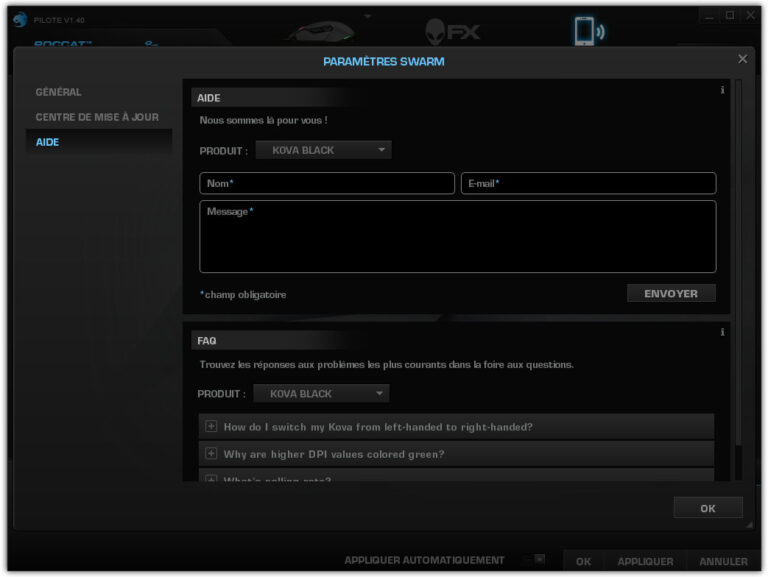Click the mouse device image at top
This screenshot has width=768, height=577.
pos(320,30)
